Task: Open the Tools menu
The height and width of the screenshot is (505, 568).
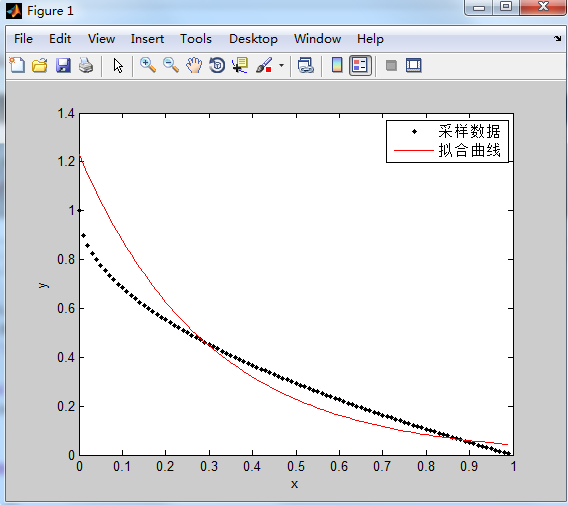Action: (196, 39)
